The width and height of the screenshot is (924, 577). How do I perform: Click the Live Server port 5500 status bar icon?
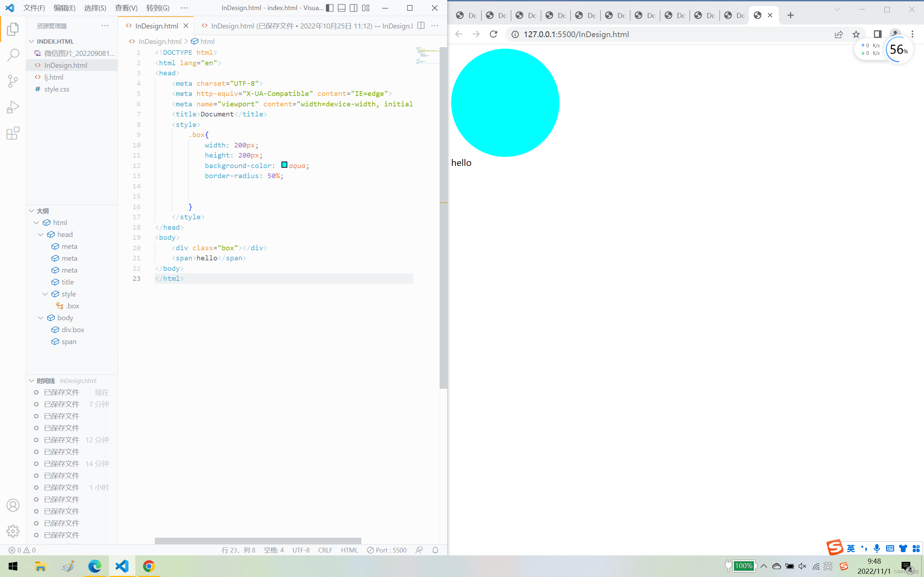[x=387, y=550]
